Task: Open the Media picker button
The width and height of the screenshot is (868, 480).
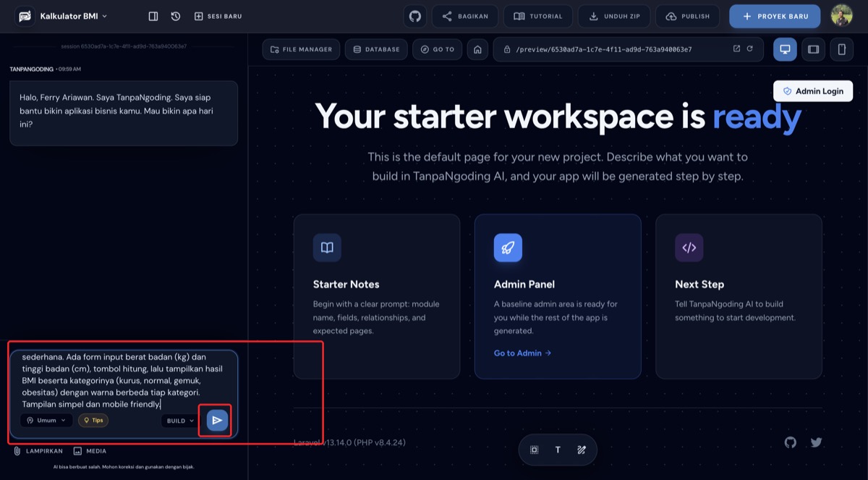Action: point(90,451)
